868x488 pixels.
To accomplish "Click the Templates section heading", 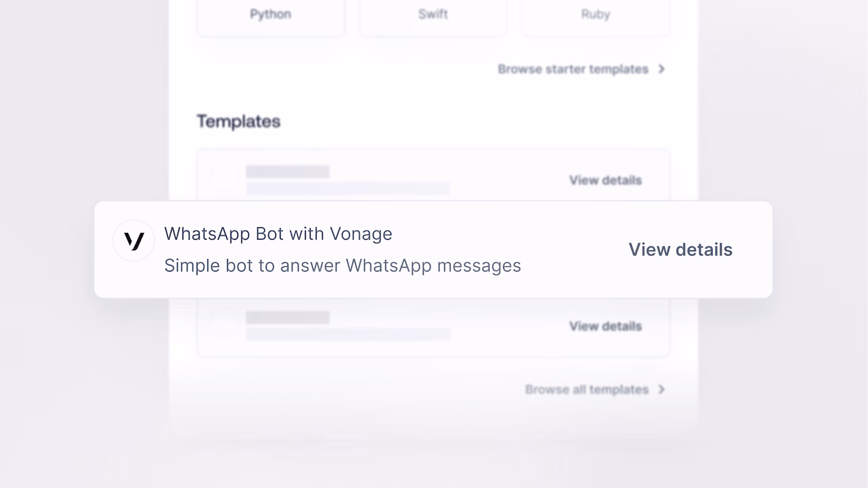I will coord(239,121).
